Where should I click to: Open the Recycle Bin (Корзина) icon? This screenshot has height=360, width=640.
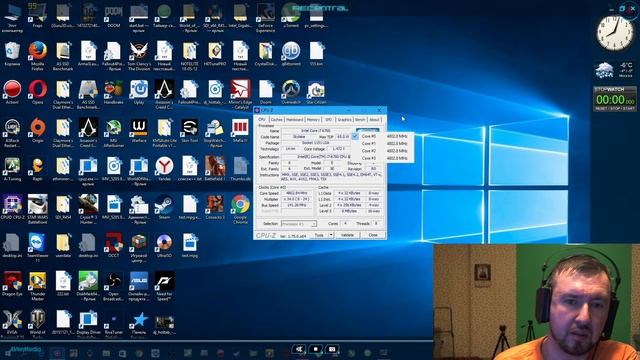point(12,52)
